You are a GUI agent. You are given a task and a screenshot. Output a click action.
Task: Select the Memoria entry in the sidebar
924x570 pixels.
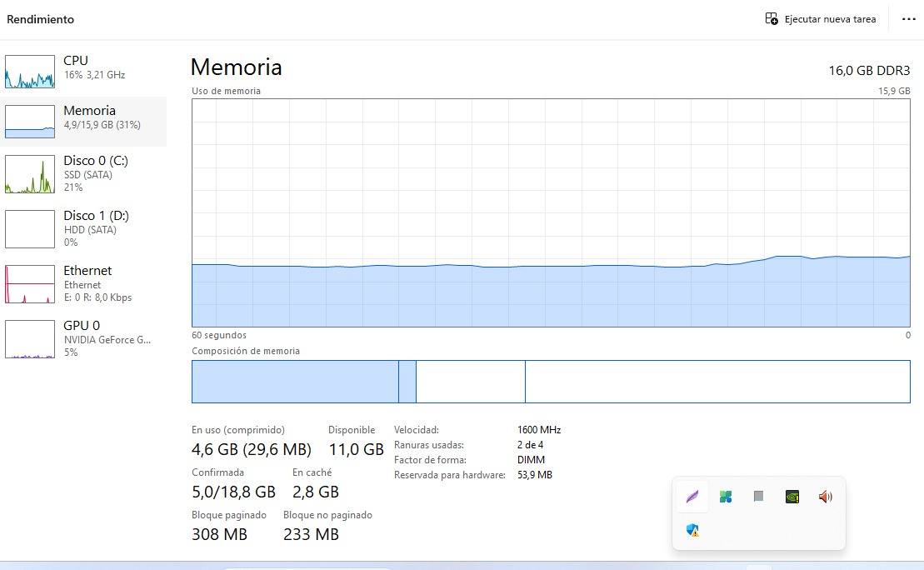tap(83, 122)
